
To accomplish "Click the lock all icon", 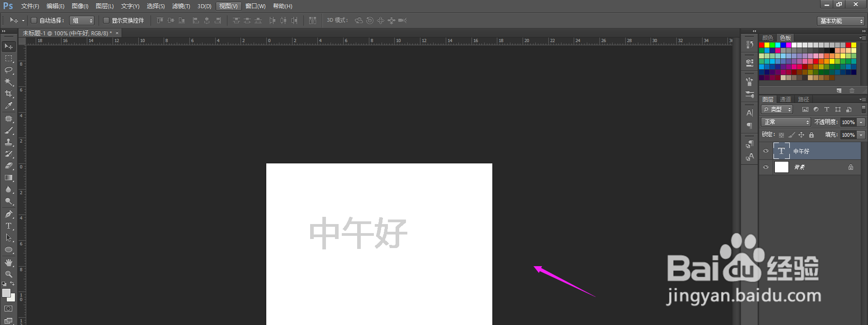I will (811, 135).
